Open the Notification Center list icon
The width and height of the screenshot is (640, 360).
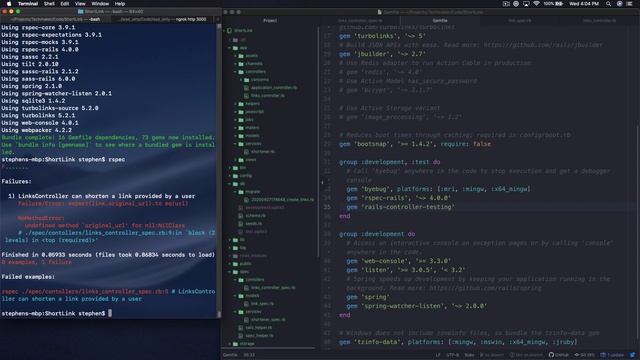click(629, 4)
